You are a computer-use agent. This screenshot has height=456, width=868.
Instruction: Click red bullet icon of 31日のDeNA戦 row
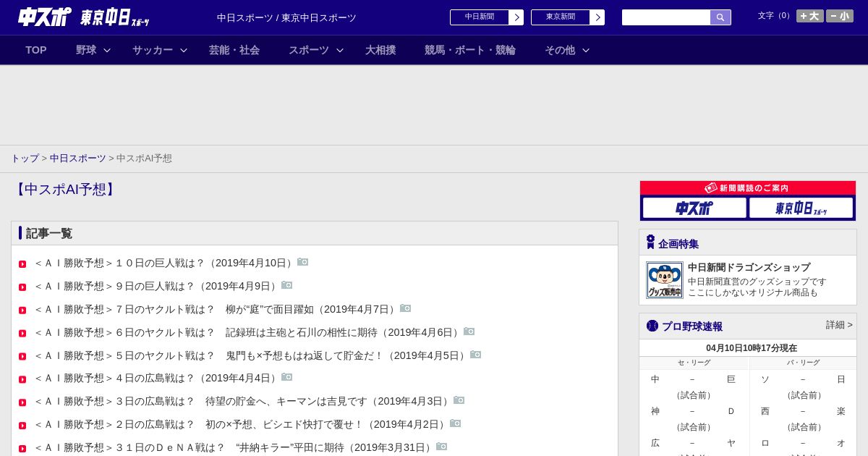tap(22, 449)
